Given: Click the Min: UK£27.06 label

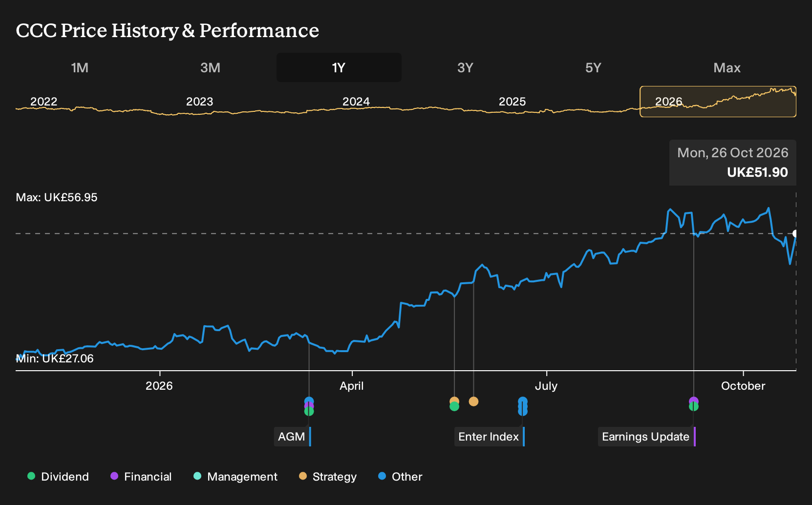Looking at the screenshot, I should 55,358.
